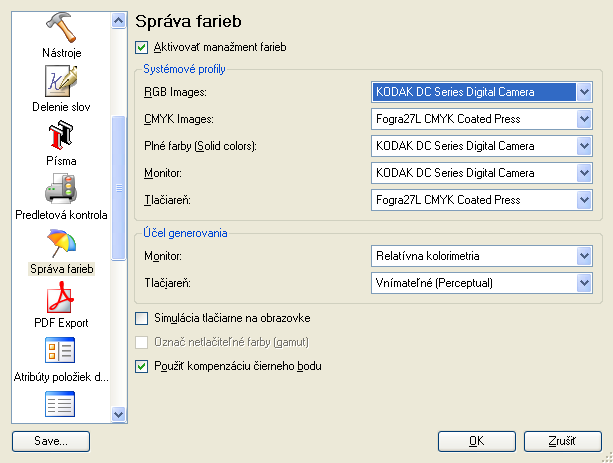Click the Zrušiť cancel button
The height and width of the screenshot is (463, 613).
[x=563, y=441]
